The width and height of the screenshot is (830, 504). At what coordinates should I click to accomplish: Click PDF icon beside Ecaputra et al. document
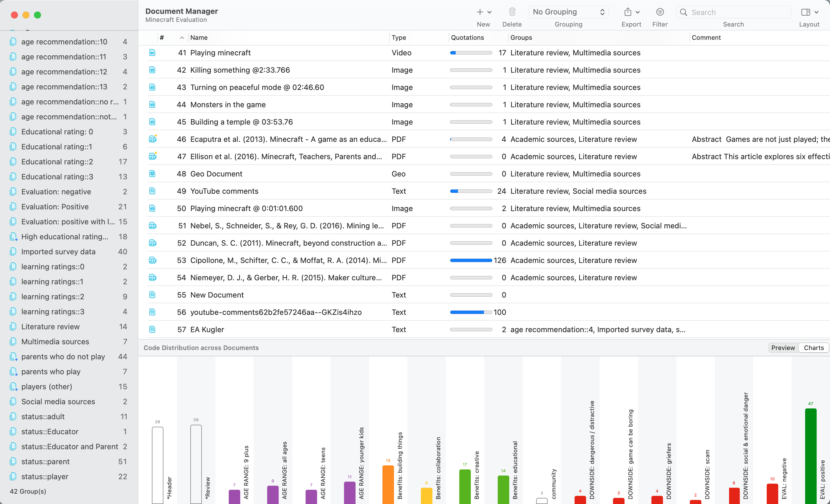(152, 139)
